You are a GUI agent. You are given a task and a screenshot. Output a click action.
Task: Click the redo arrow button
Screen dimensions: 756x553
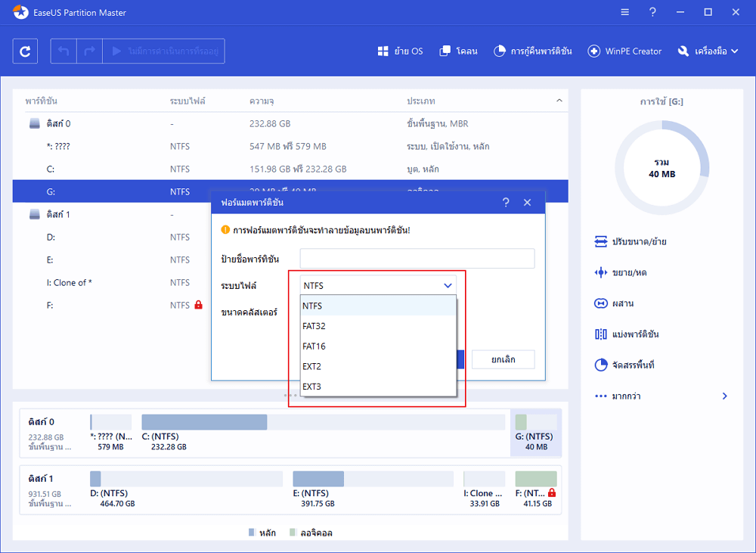click(90, 51)
